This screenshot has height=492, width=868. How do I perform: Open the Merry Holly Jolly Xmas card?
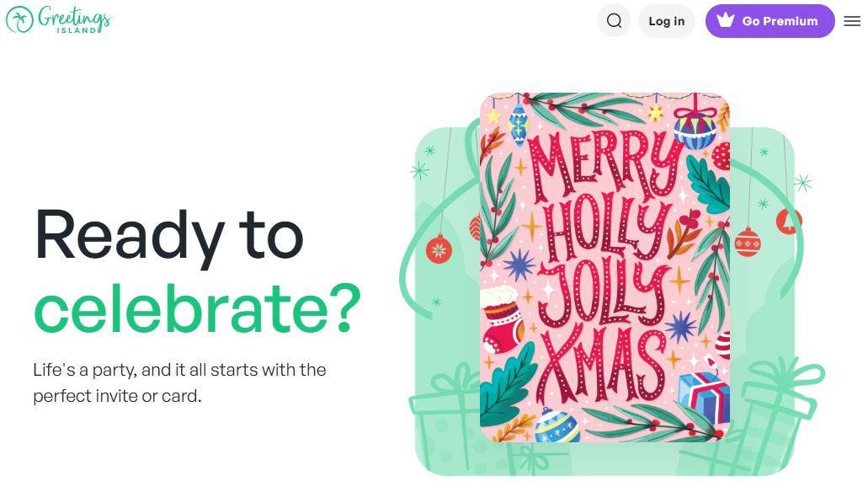pos(604,266)
